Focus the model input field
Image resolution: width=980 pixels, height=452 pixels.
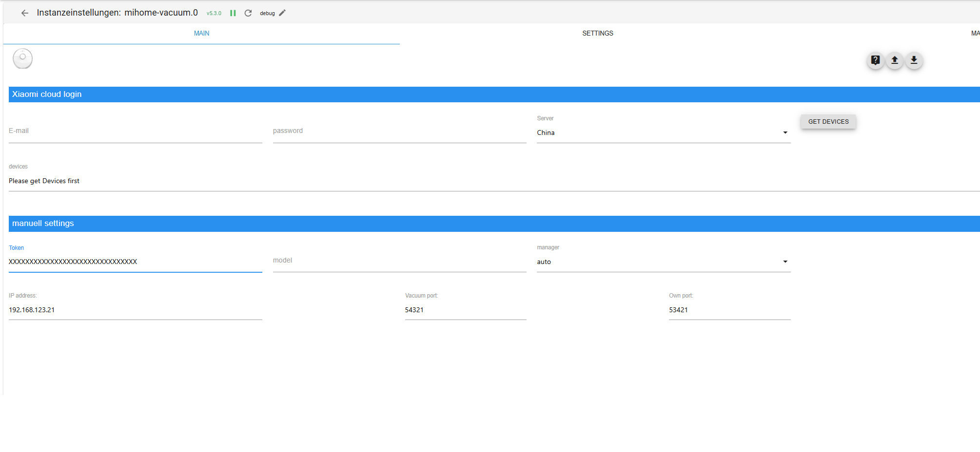click(x=400, y=261)
